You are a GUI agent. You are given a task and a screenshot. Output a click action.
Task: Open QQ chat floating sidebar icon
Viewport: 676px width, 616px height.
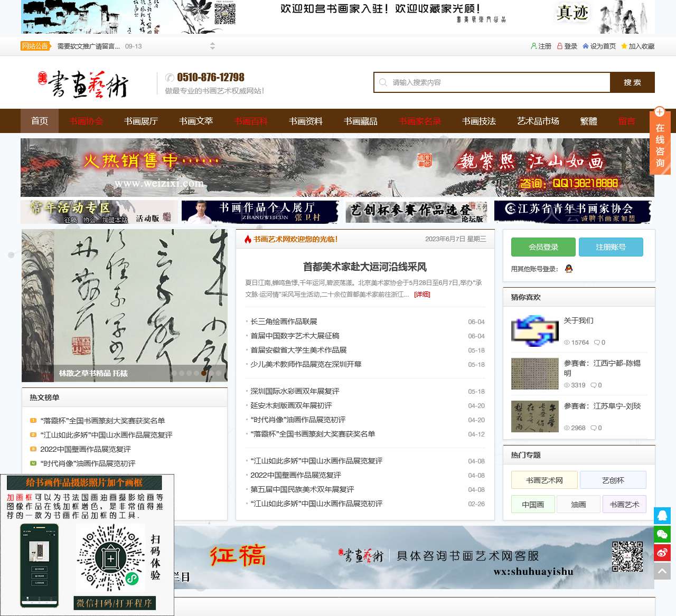[662, 516]
